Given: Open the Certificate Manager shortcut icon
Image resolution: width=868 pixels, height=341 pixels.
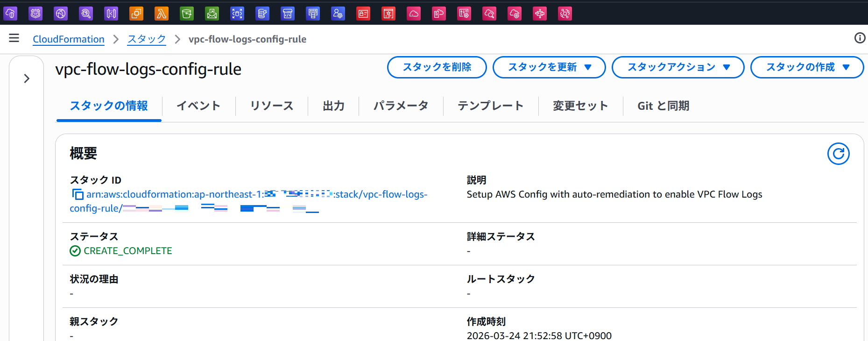Looking at the screenshot, I should [x=388, y=14].
